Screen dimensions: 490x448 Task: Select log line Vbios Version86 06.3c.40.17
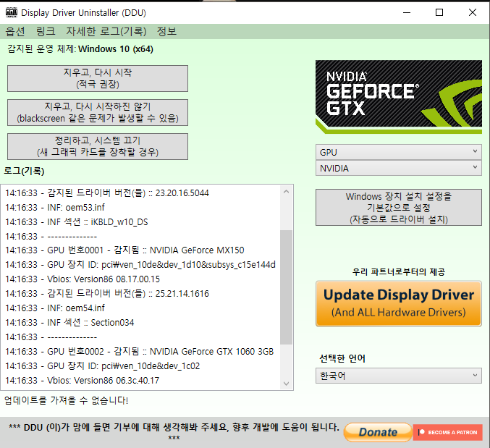[x=83, y=380]
